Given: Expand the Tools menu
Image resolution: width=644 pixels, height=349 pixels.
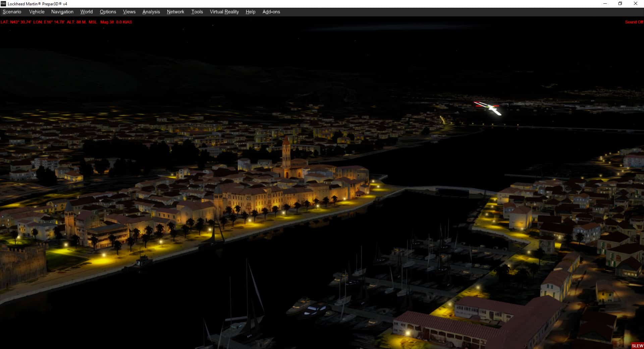Looking at the screenshot, I should tap(197, 12).
